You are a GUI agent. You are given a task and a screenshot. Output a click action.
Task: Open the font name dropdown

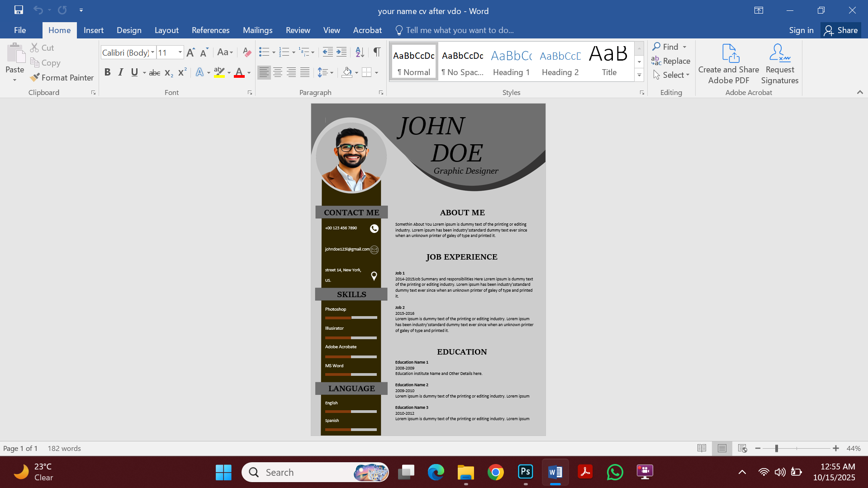[x=152, y=52]
